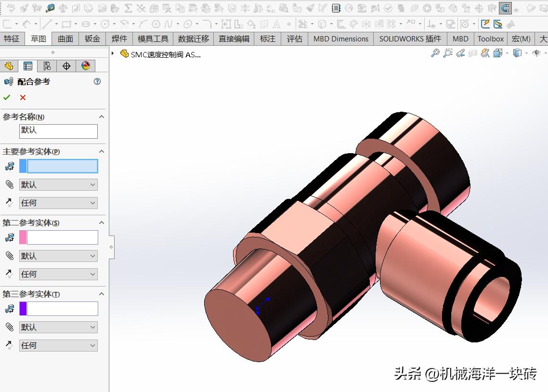Click the 参考名称 text input field

58,131
